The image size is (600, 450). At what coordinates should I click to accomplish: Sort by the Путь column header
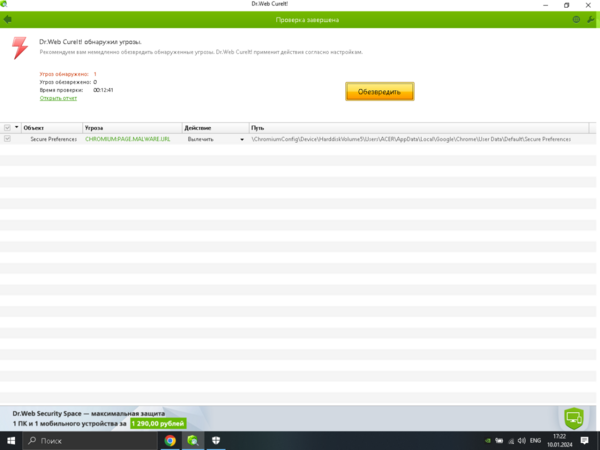419,128
